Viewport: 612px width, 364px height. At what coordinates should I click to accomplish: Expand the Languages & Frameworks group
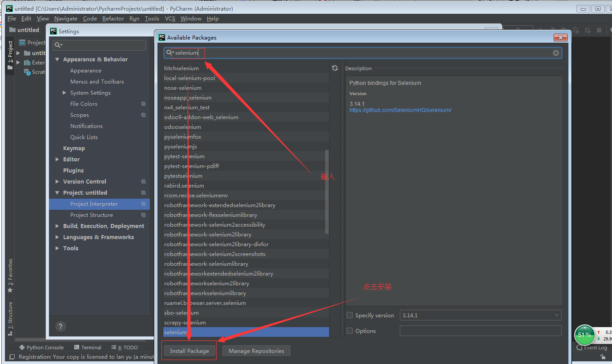57,237
